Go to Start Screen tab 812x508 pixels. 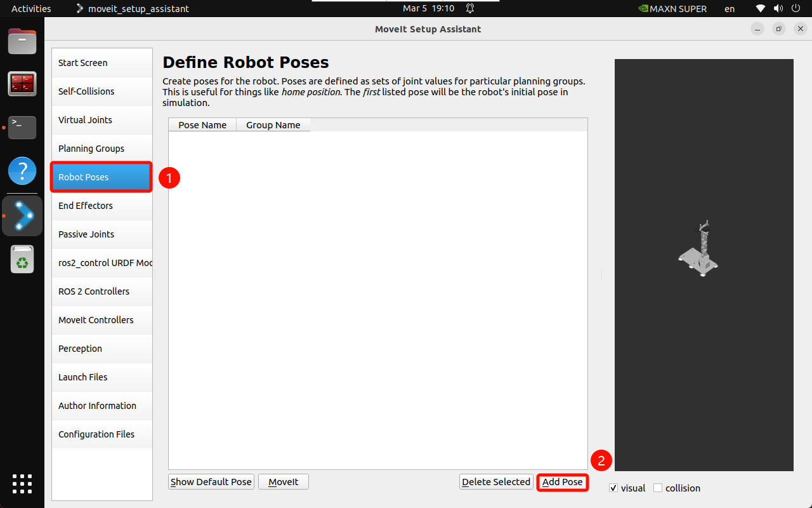[102, 63]
